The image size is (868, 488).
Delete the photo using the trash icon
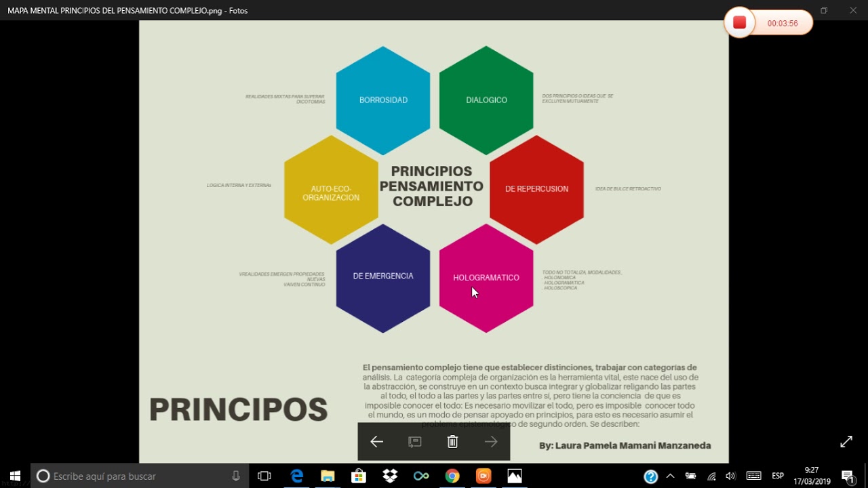click(x=453, y=442)
